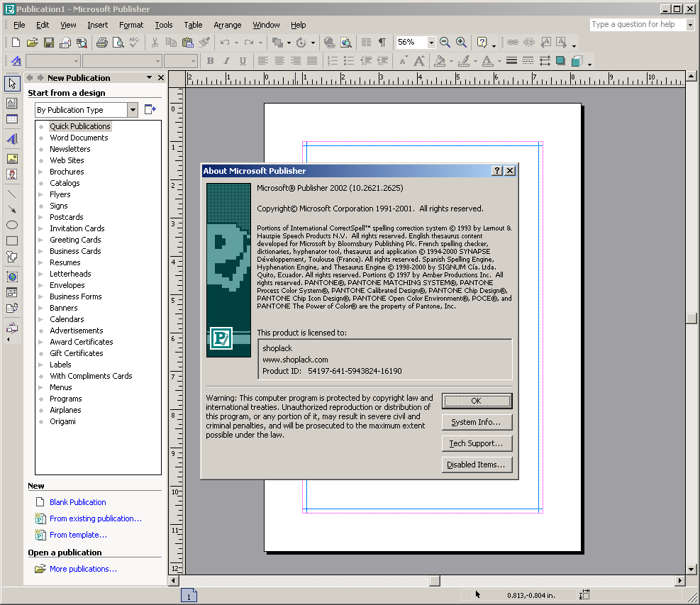Image resolution: width=700 pixels, height=605 pixels.
Task: Select the Insert WordArt tool
Action: (12, 139)
